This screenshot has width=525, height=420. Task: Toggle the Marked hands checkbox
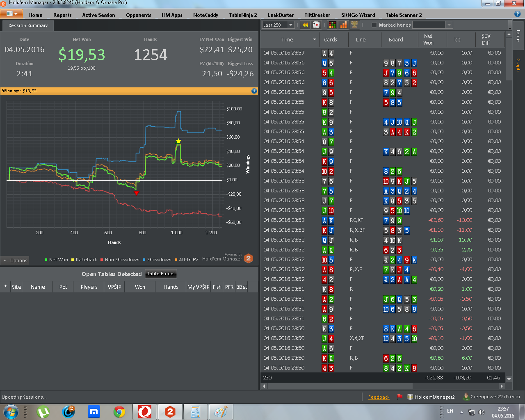click(x=374, y=25)
